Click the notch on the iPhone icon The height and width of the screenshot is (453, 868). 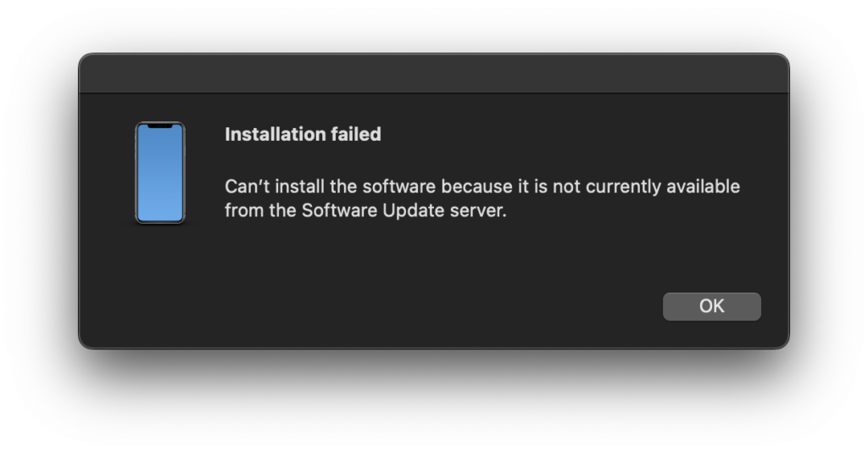160,126
